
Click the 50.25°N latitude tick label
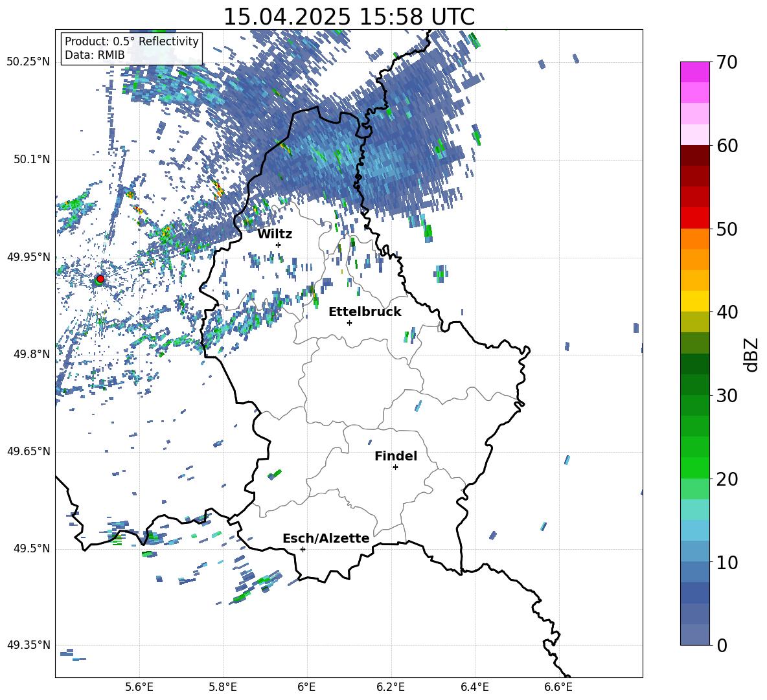(x=29, y=62)
